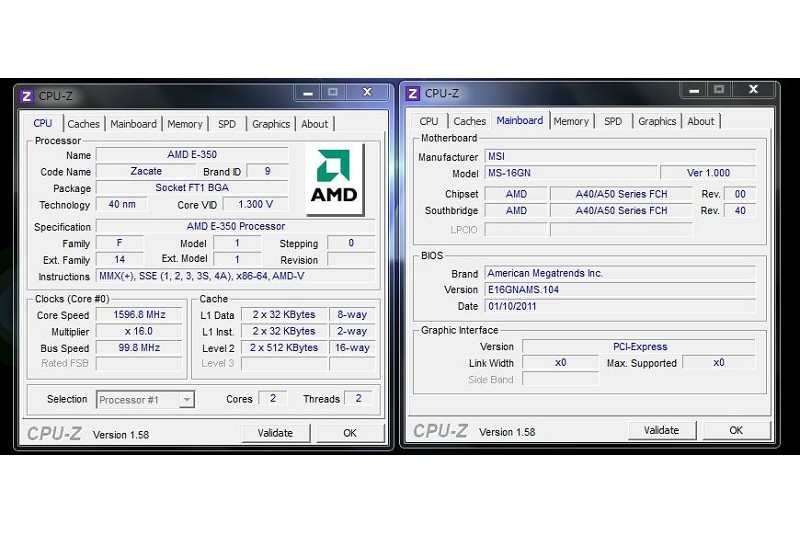
Task: Click L1 Data value '2 x 32 KBytes'
Action: pyautogui.click(x=284, y=315)
